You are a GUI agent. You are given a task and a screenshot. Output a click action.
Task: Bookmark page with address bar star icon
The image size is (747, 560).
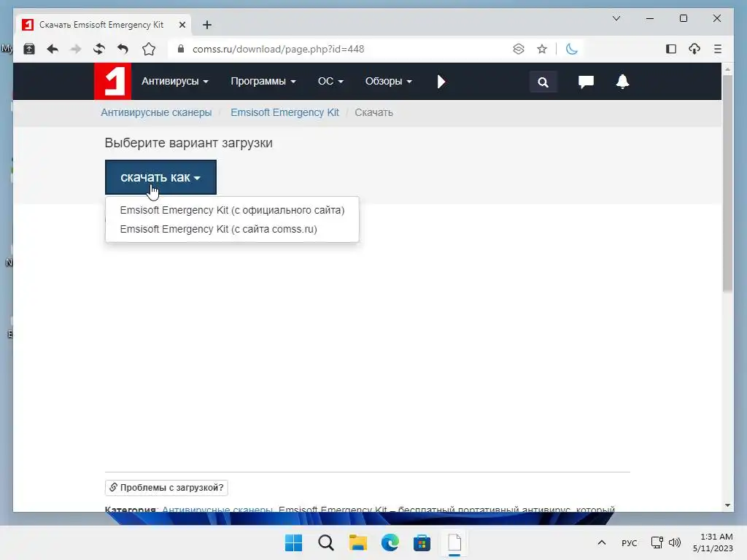click(542, 49)
